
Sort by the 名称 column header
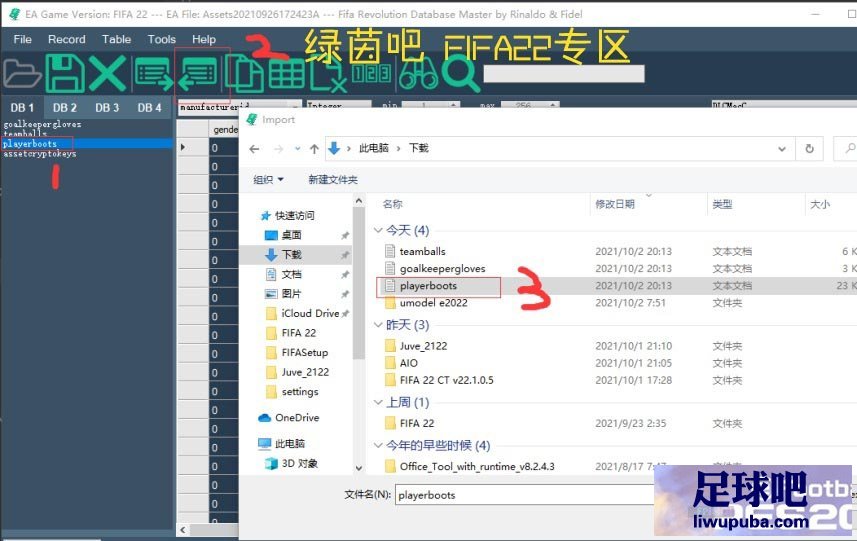[x=392, y=204]
